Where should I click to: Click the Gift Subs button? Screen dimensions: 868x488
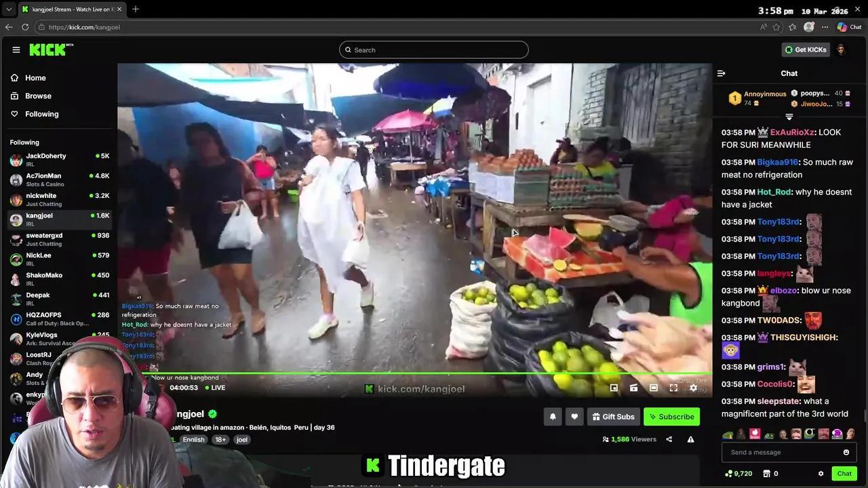pyautogui.click(x=613, y=417)
